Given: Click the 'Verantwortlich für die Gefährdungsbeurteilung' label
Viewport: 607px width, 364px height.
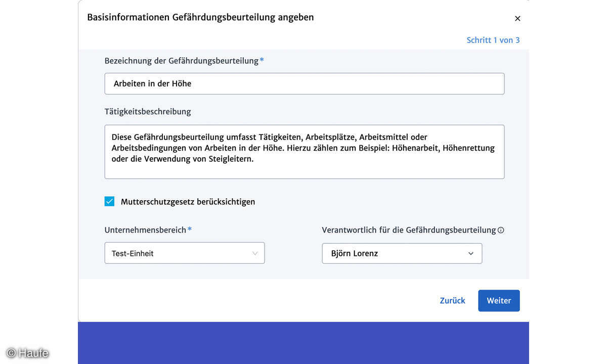Looking at the screenshot, I should coord(409,230).
